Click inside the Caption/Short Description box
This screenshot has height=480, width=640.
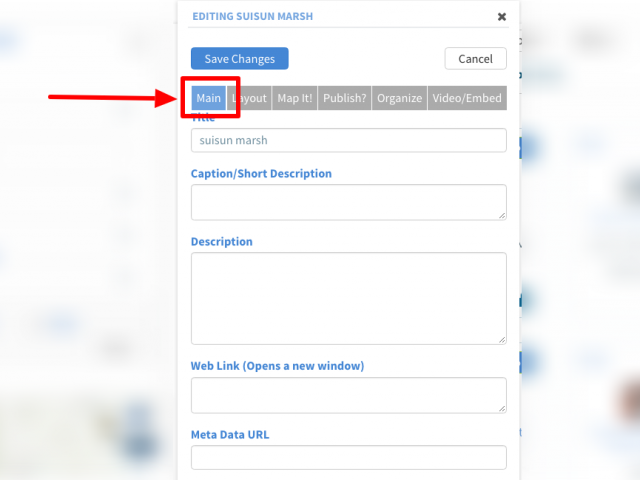pos(349,202)
